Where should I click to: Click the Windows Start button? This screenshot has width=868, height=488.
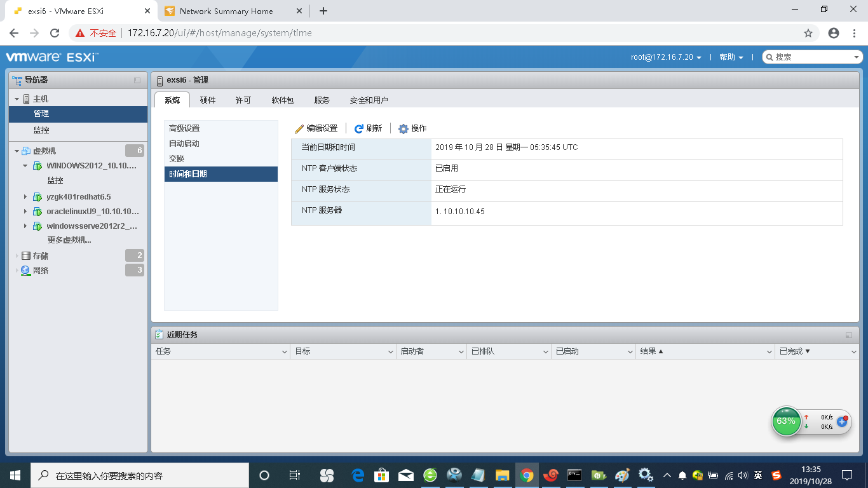15,475
